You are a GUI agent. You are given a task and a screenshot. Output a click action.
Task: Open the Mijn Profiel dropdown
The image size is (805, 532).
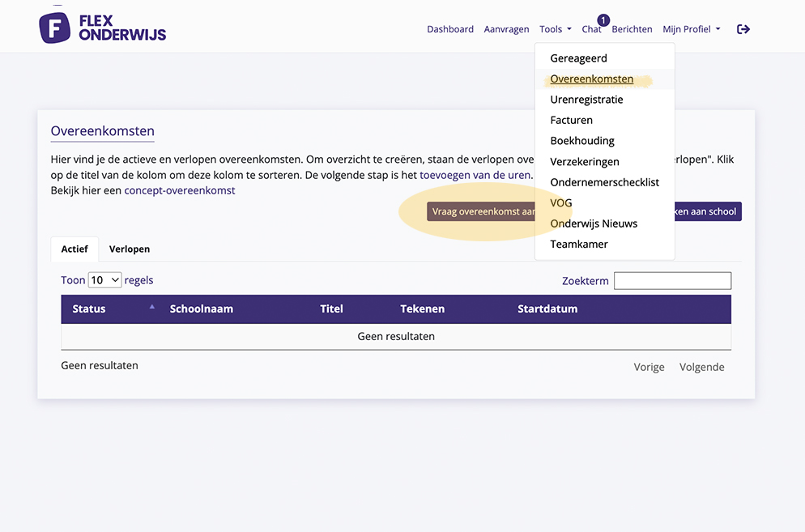click(691, 29)
